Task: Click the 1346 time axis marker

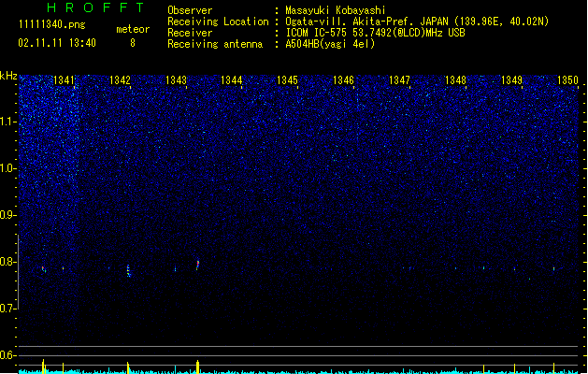Action: pos(343,80)
